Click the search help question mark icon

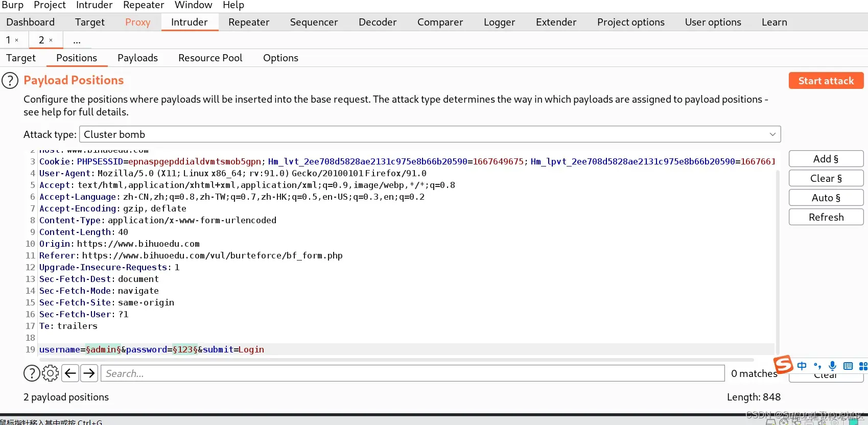[32, 373]
